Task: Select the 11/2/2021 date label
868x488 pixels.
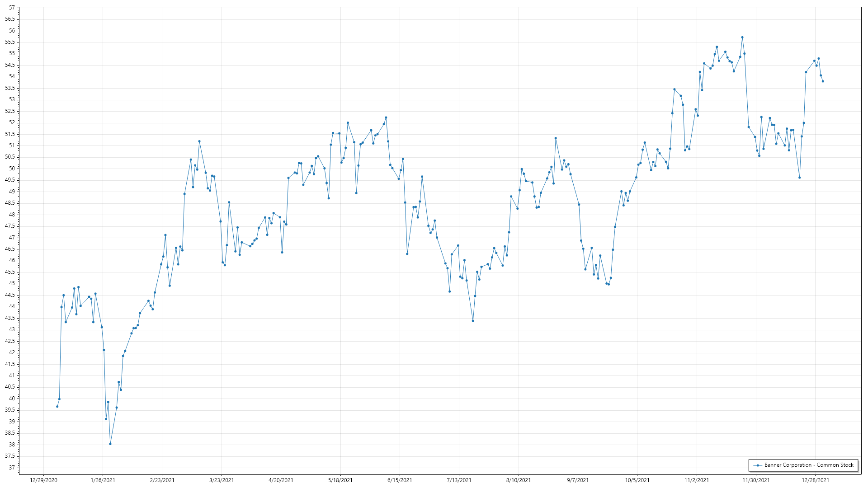Action: coord(697,480)
